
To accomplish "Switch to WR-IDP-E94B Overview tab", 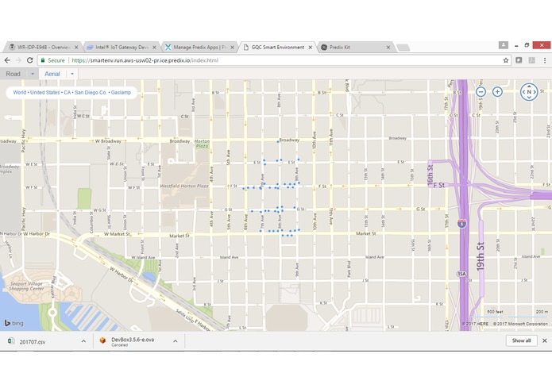I will tap(41, 47).
